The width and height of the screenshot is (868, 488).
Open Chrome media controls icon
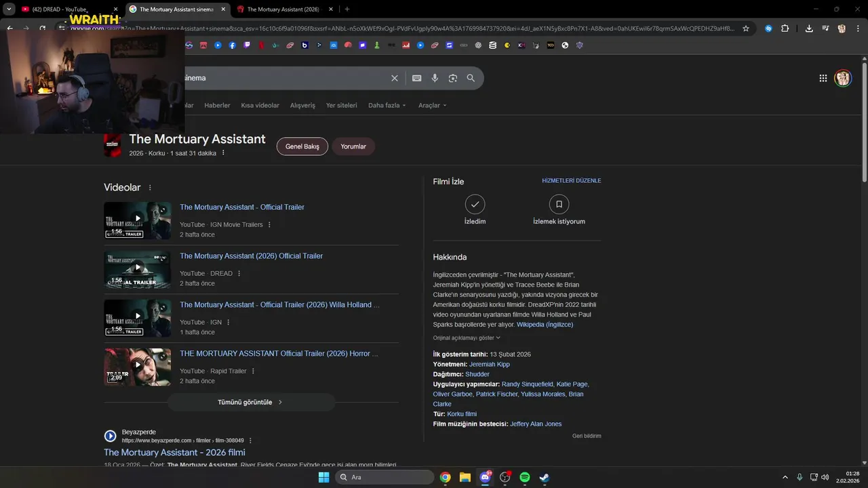pyautogui.click(x=825, y=28)
